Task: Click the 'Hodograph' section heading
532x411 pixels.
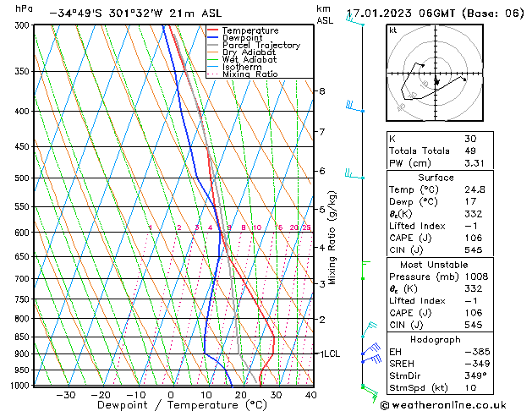Action: click(436, 340)
